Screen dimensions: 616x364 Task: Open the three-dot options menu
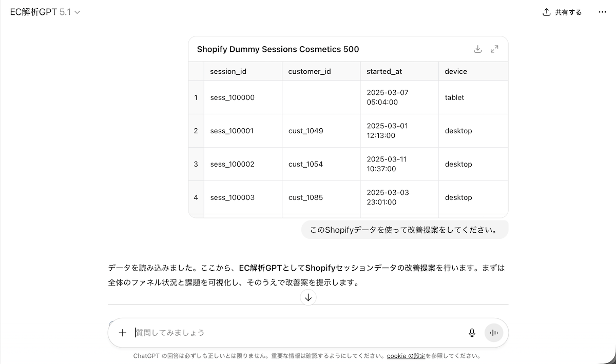[602, 12]
